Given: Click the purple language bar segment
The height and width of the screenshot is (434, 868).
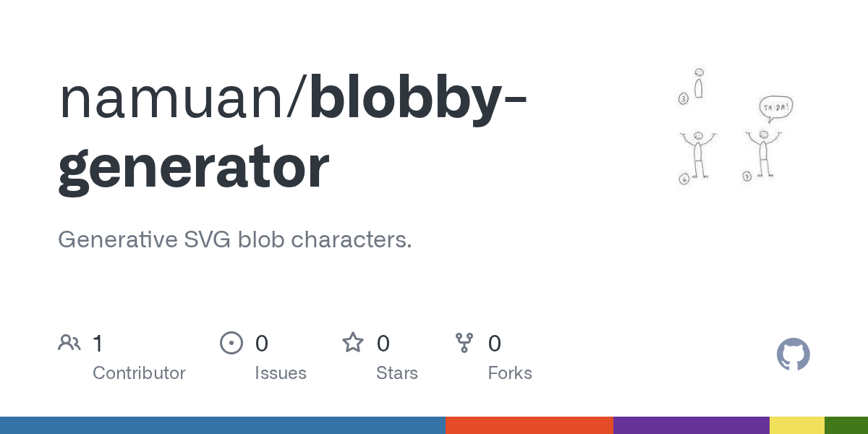Looking at the screenshot, I should pyautogui.click(x=691, y=425).
